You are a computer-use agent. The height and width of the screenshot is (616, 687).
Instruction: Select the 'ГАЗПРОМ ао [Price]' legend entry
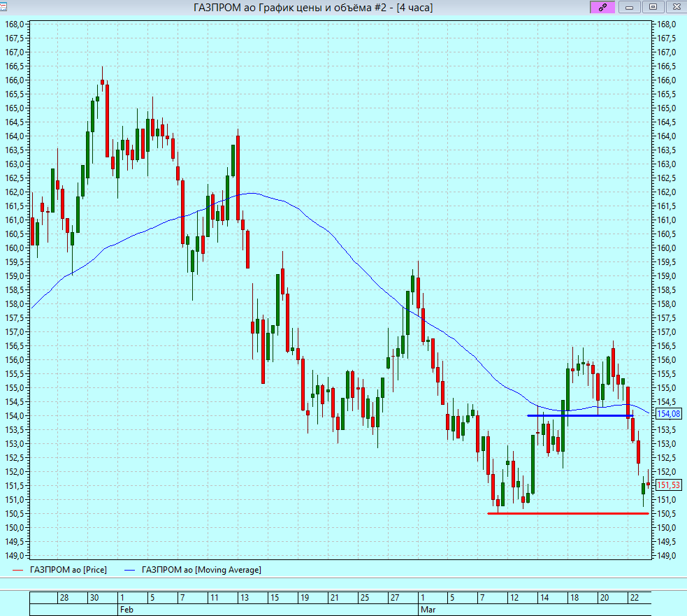pyautogui.click(x=68, y=570)
